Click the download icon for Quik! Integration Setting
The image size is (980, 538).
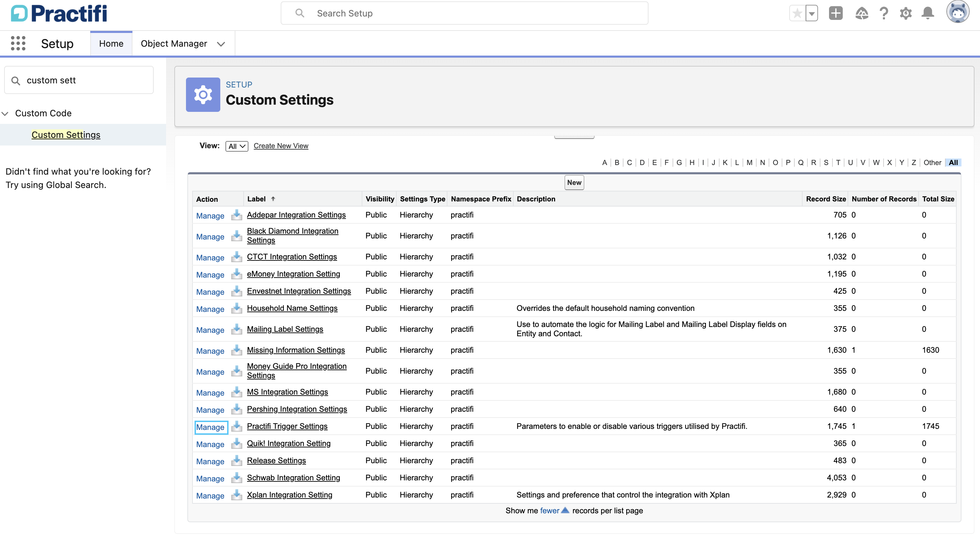click(x=237, y=443)
